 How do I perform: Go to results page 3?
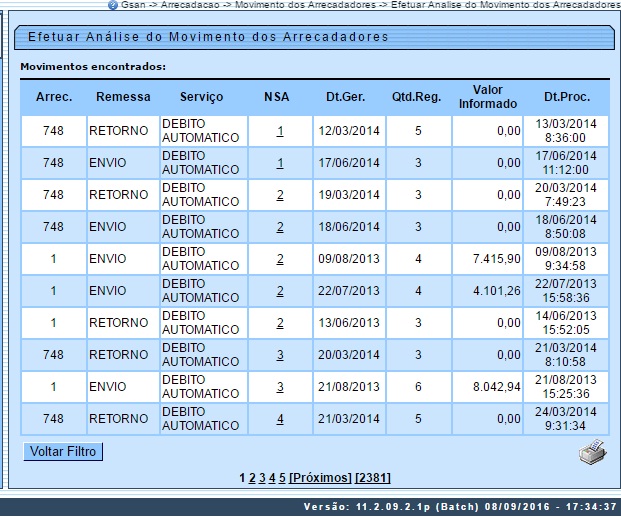click(262, 478)
